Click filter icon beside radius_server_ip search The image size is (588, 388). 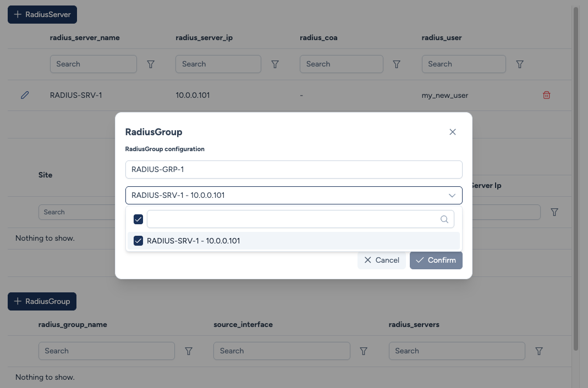[276, 64]
